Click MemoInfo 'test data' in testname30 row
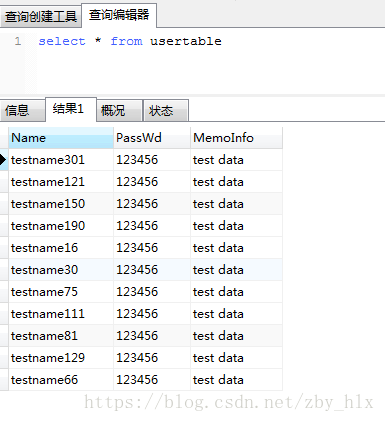This screenshot has width=385, height=422. pos(237,270)
